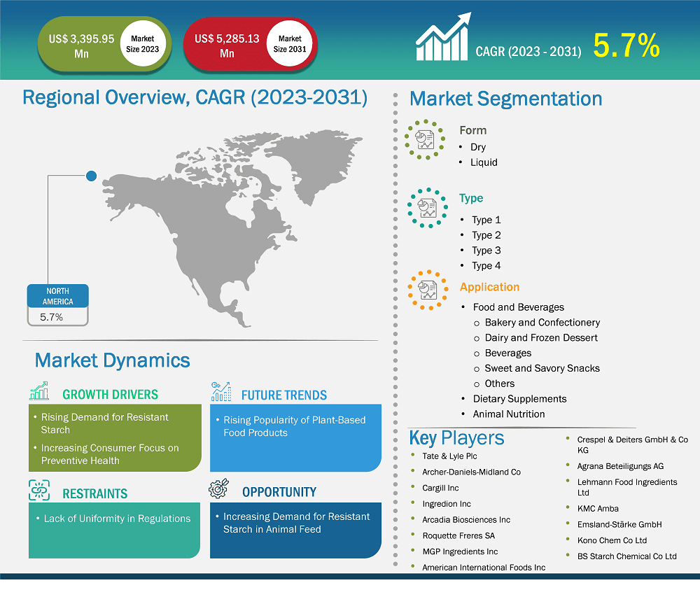Click the blue North America map marker dot
The image size is (700, 597).
point(91,176)
